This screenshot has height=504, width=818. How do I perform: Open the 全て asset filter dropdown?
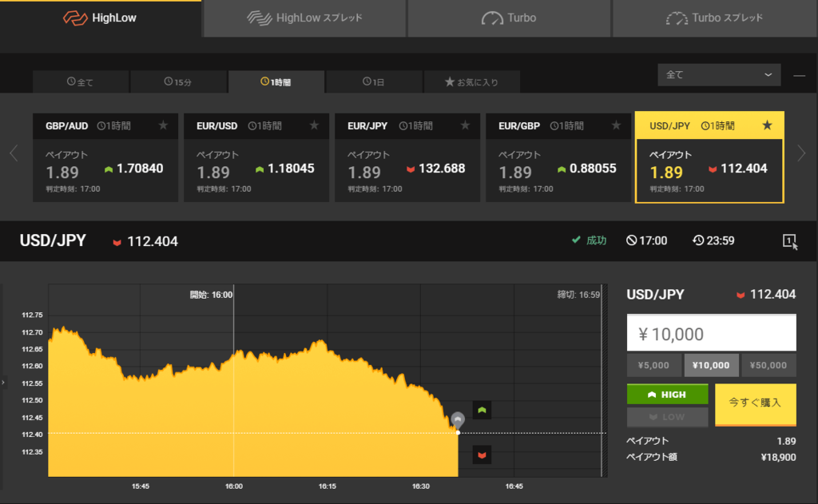[x=719, y=74]
